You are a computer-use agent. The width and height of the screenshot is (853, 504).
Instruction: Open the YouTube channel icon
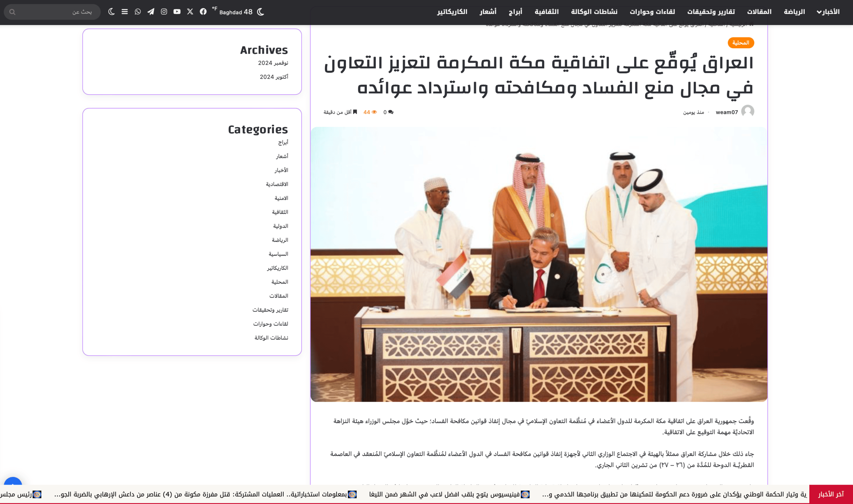coord(177,12)
